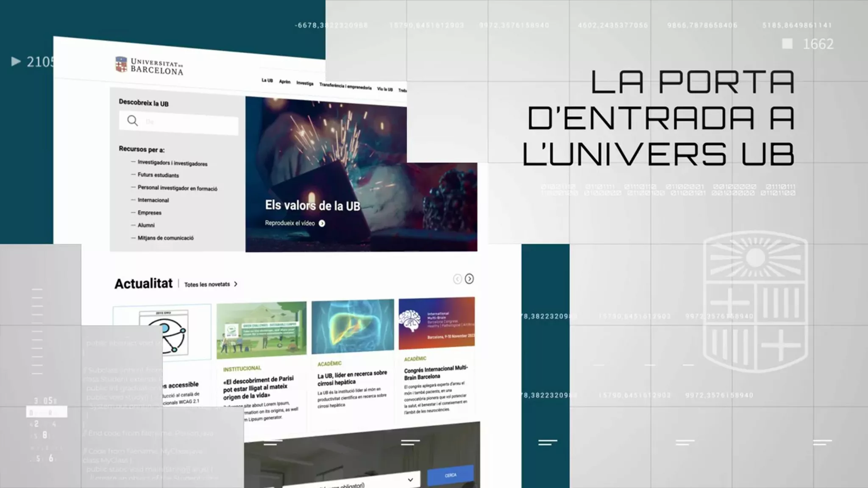The height and width of the screenshot is (488, 868).
Task: Open the Empreses resource link
Action: coord(149,213)
